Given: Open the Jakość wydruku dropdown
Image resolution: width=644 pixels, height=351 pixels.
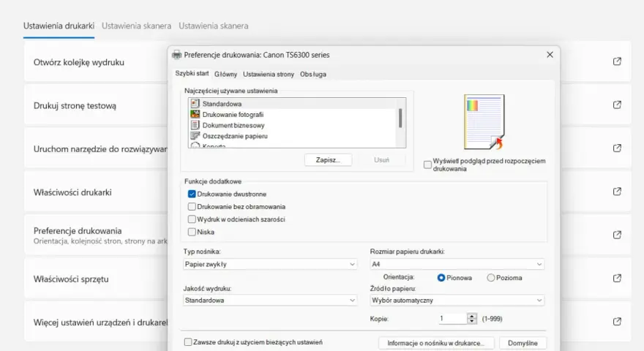Looking at the screenshot, I should click(x=270, y=300).
